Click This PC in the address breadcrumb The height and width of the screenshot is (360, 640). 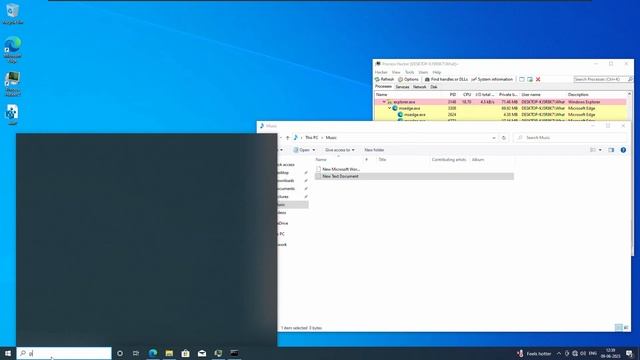[x=311, y=138]
